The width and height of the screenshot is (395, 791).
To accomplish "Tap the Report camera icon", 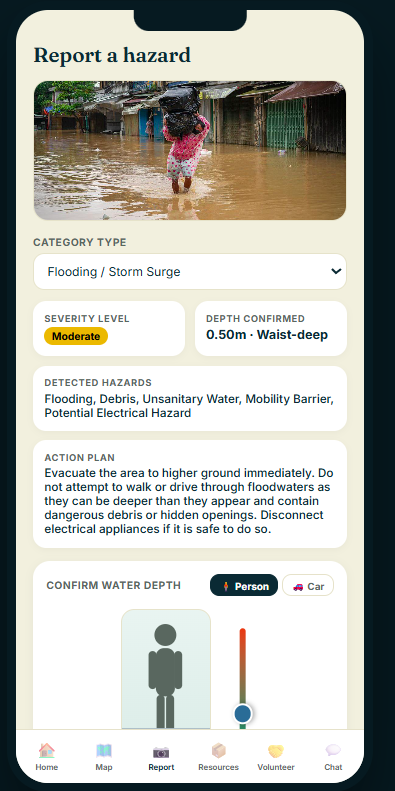I will [161, 752].
